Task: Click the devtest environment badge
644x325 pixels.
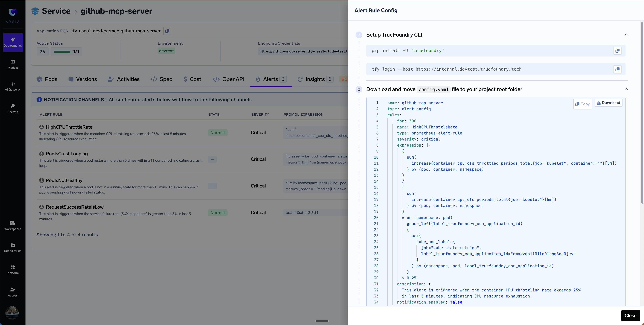Action: pos(166,51)
